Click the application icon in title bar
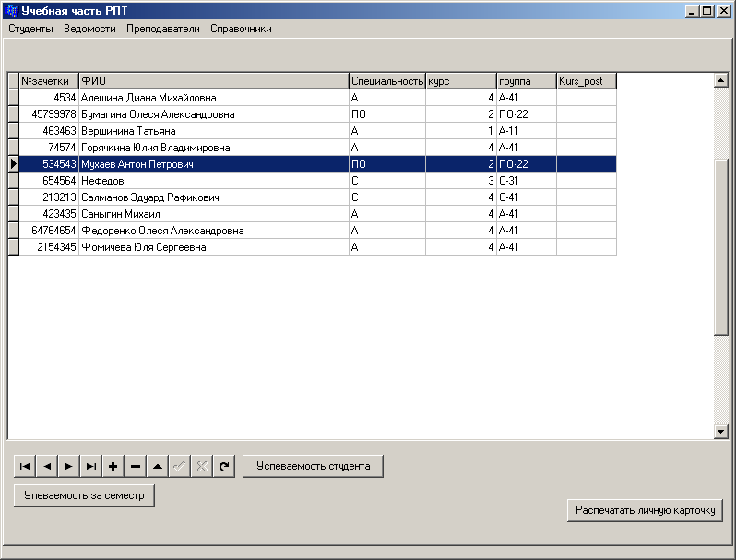Viewport: 736px width, 560px height. pyautogui.click(x=11, y=11)
